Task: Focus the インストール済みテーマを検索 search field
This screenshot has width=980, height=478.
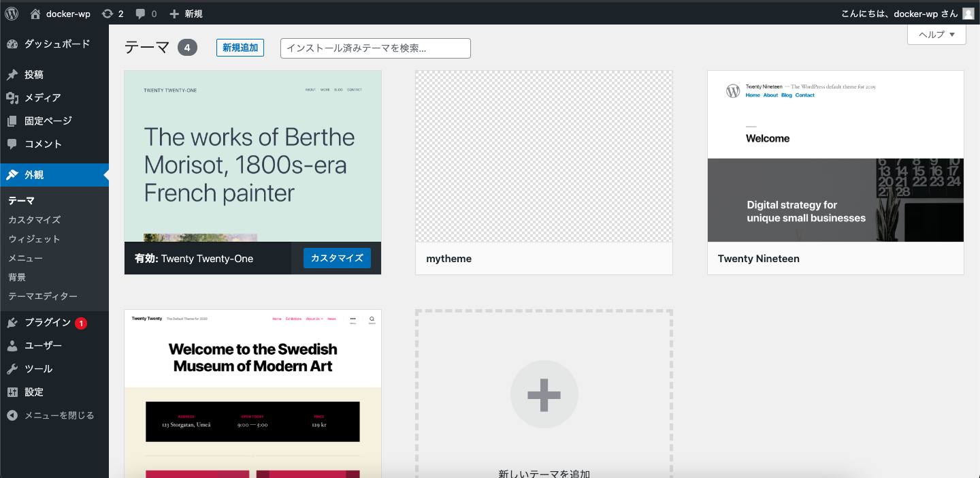Action: [x=376, y=48]
